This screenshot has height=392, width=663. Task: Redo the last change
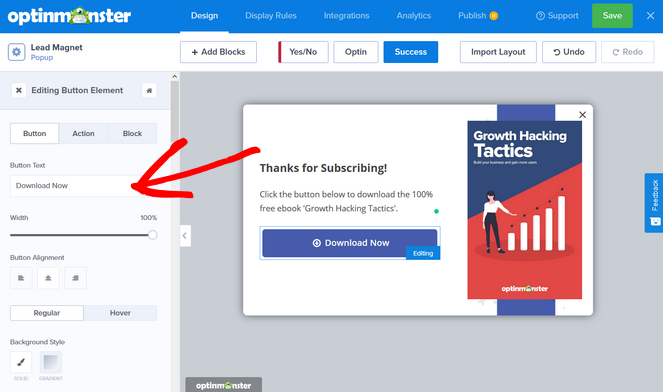coord(627,52)
